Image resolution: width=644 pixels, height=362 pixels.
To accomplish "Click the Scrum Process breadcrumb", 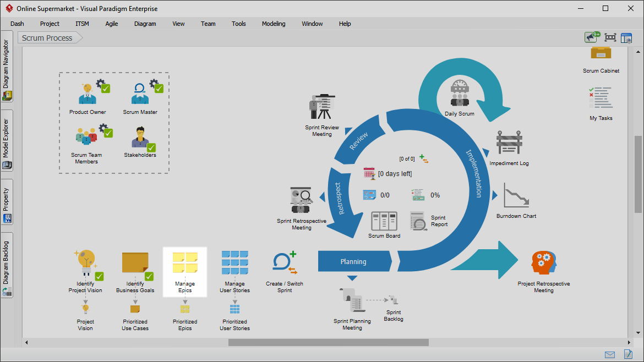I will 50,38.
